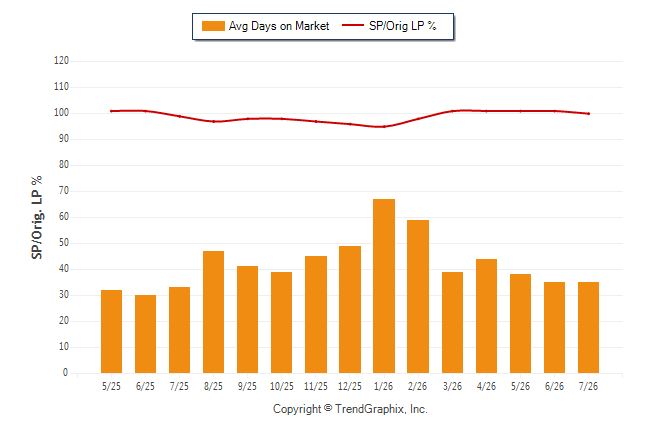Click the red line point at 7/26
This screenshot has height=434, width=646.
589,113
